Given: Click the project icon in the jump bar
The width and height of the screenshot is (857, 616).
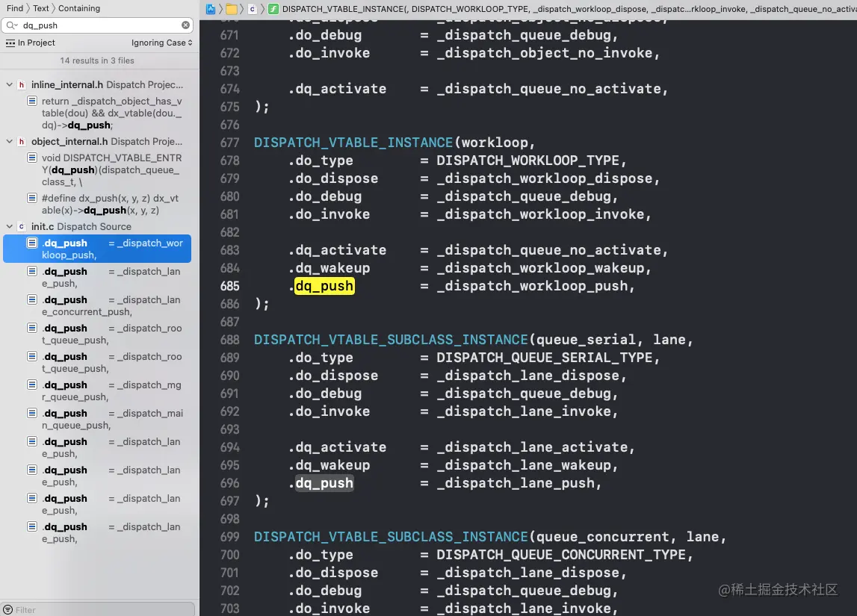Looking at the screenshot, I should (x=211, y=9).
